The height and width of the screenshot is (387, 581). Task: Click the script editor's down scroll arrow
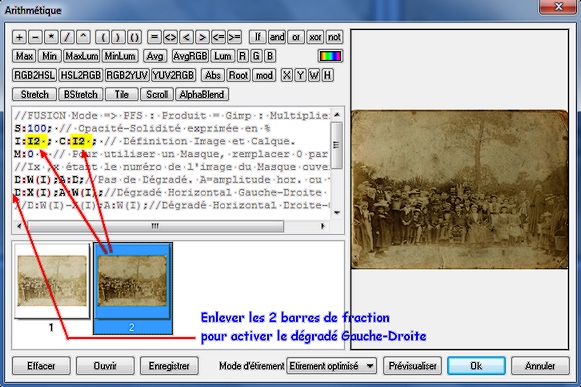click(x=337, y=212)
